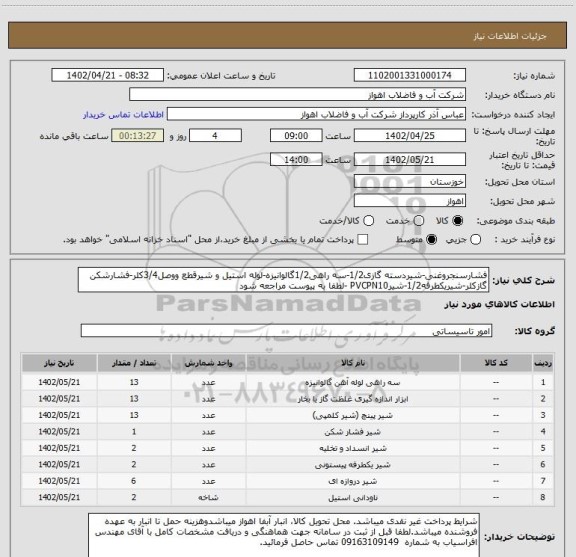The width and height of the screenshot is (576, 557).
Task: Select row سه راهی لوله آهن گالوانیزه
Action: click(288, 382)
